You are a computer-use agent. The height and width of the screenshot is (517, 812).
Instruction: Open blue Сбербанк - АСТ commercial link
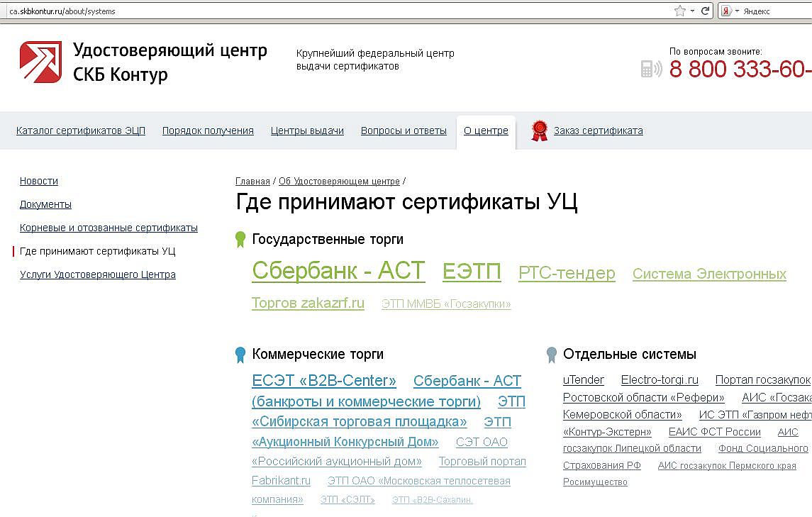tap(467, 381)
